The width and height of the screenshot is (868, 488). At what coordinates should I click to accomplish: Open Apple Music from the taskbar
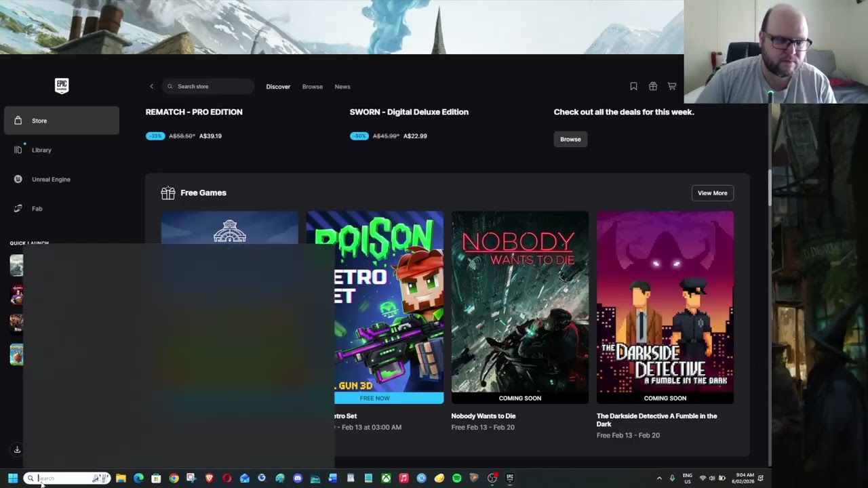[x=403, y=479]
